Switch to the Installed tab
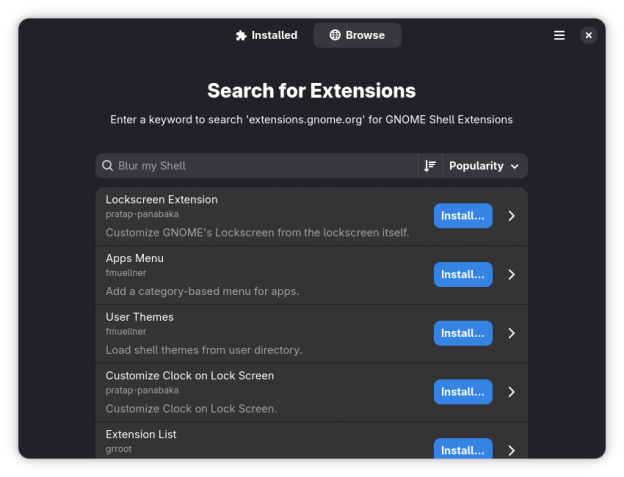 (x=266, y=35)
